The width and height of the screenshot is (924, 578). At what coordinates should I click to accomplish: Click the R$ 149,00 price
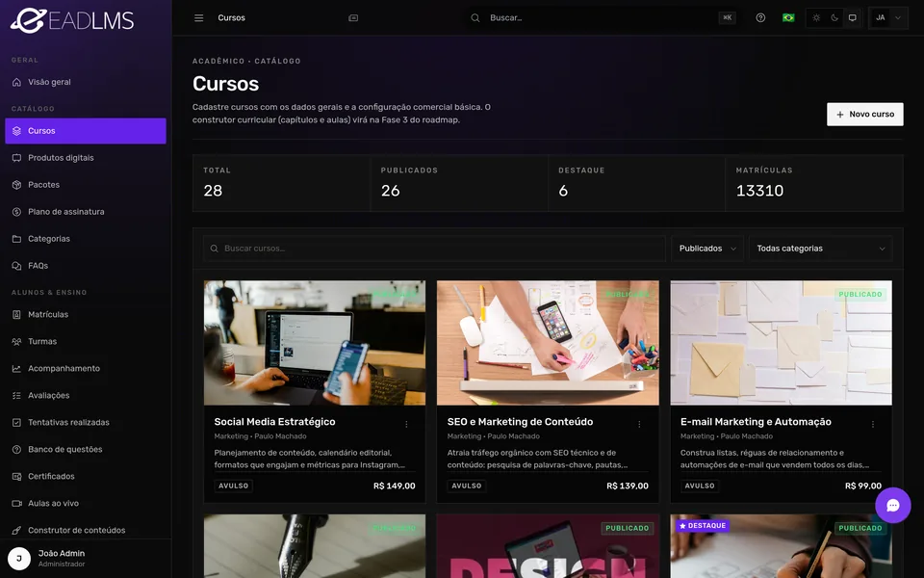point(395,486)
